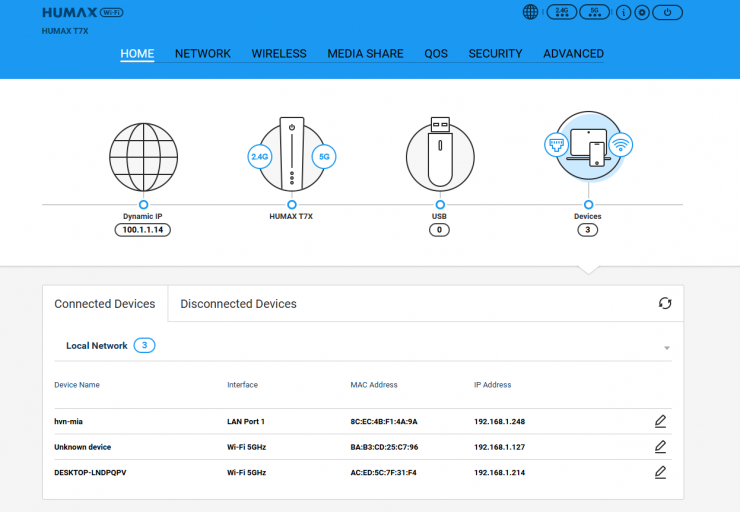740x512 pixels.
Task: Select the DESKTOP-LNDPQPV device name
Action: tap(90, 473)
